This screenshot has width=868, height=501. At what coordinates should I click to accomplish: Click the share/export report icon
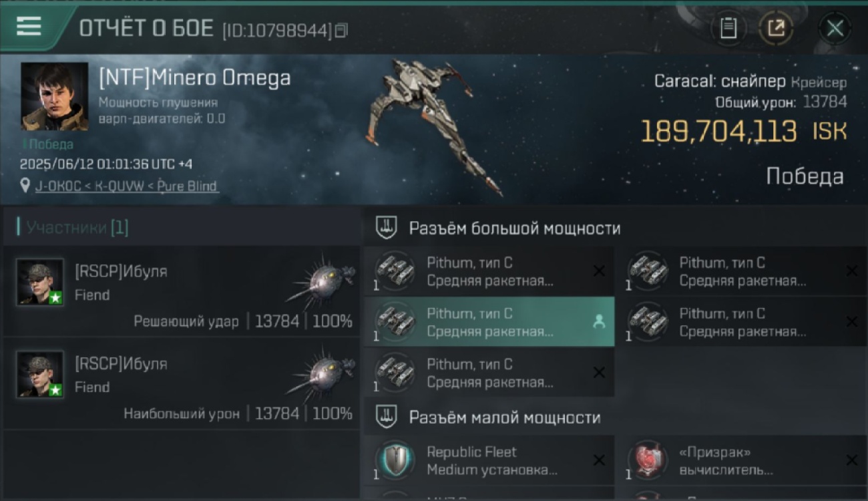coord(776,29)
